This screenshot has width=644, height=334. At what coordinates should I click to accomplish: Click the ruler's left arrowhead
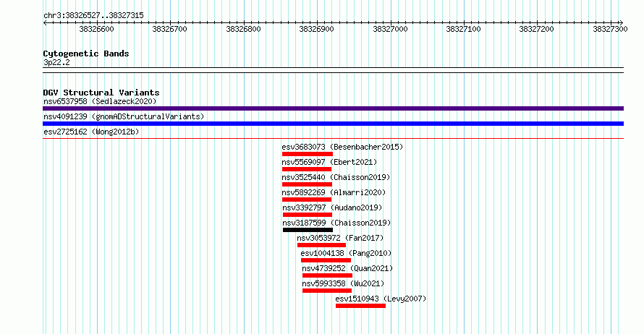click(x=45, y=23)
